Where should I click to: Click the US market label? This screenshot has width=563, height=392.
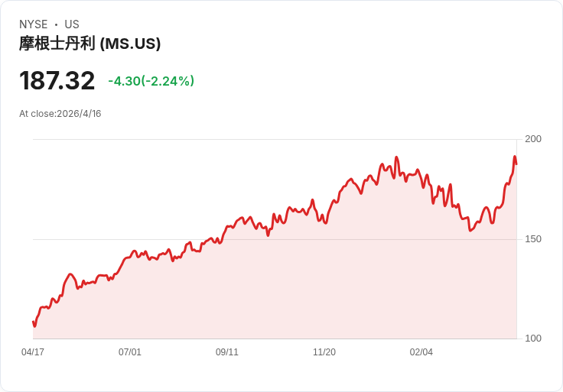tap(72, 24)
